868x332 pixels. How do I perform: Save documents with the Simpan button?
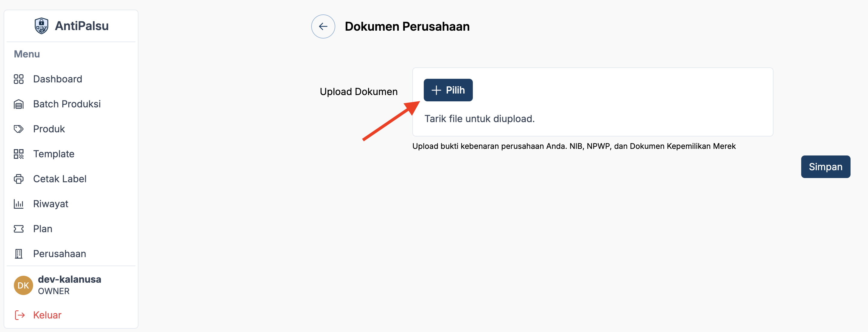click(x=825, y=167)
